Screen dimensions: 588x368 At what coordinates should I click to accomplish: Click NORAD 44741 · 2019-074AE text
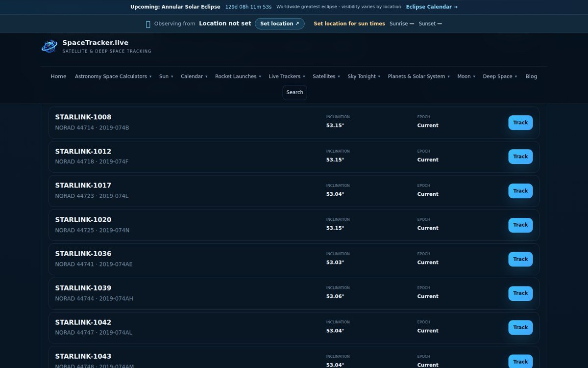(94, 264)
